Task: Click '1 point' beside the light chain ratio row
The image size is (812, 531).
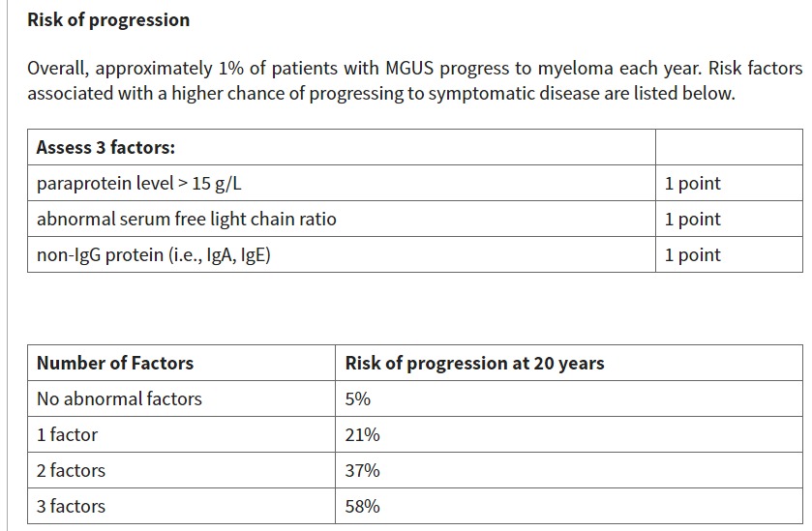Action: click(x=692, y=220)
